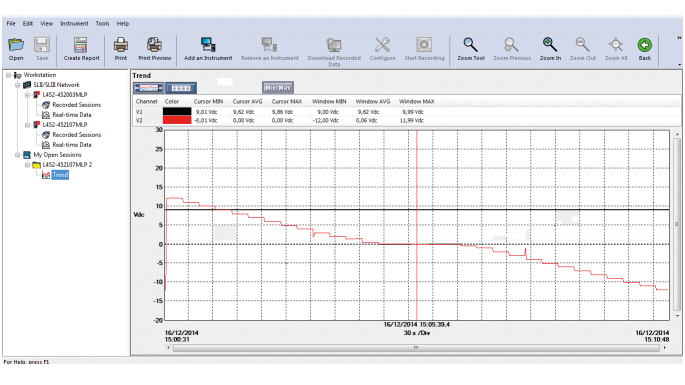Collapse the Workstation tree node
Image resolution: width=685 pixels, height=385 pixels.
click(8, 75)
